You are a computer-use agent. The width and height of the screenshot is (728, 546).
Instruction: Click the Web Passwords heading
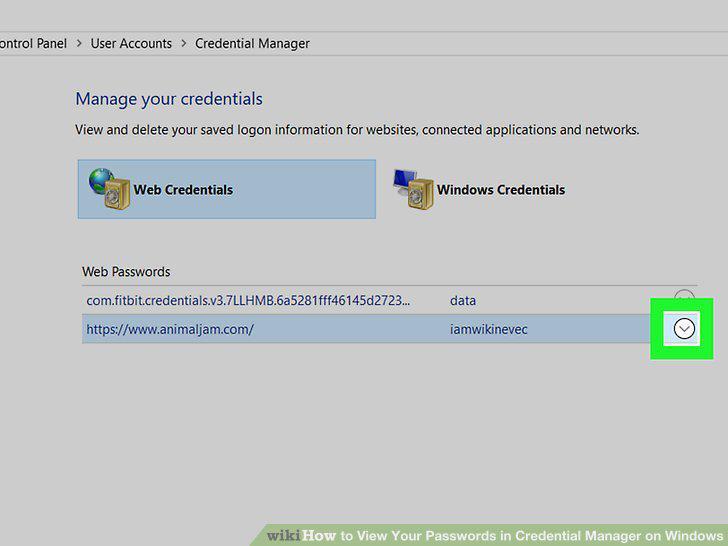tap(126, 272)
